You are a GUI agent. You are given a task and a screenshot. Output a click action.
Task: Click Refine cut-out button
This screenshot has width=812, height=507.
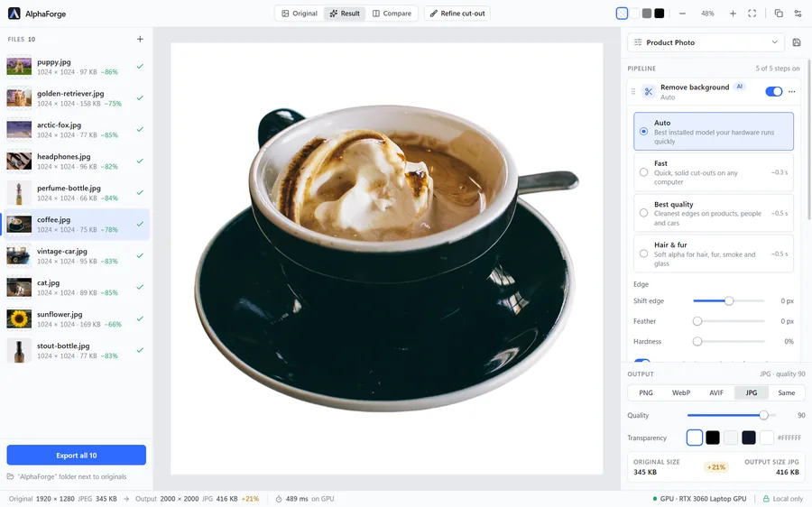457,14
